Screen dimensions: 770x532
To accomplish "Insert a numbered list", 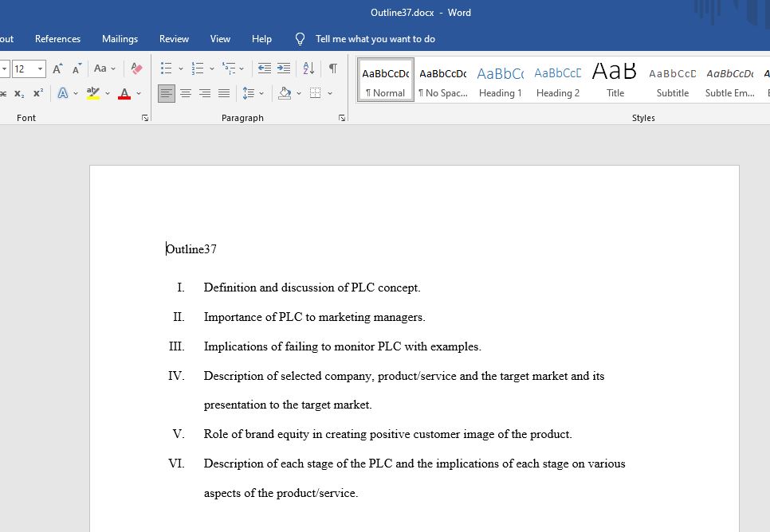I will tap(198, 68).
